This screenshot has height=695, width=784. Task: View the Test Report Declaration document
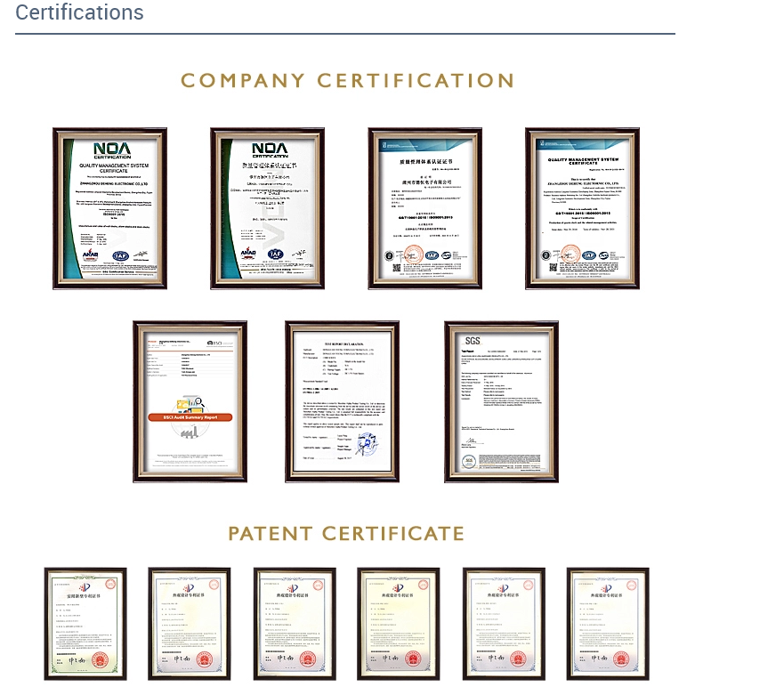click(x=342, y=401)
